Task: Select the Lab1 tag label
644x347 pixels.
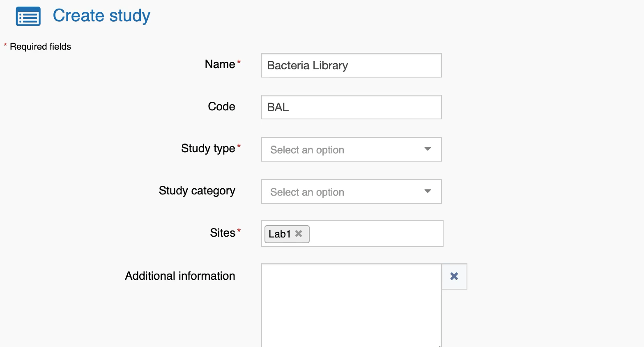Action: [279, 234]
